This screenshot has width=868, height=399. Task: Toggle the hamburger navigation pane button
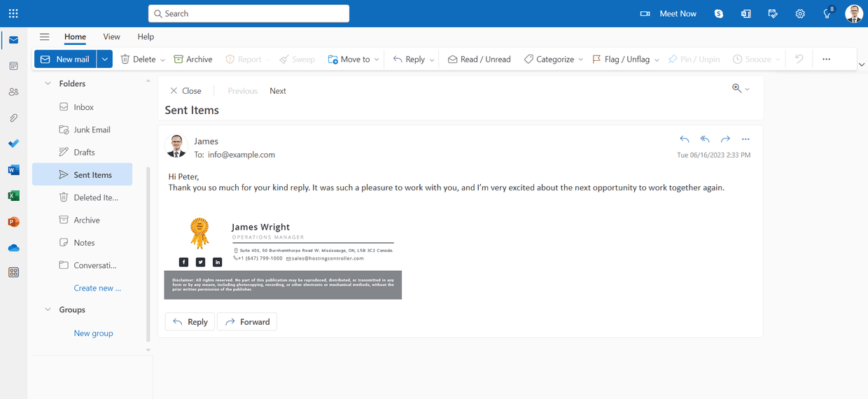coord(45,37)
